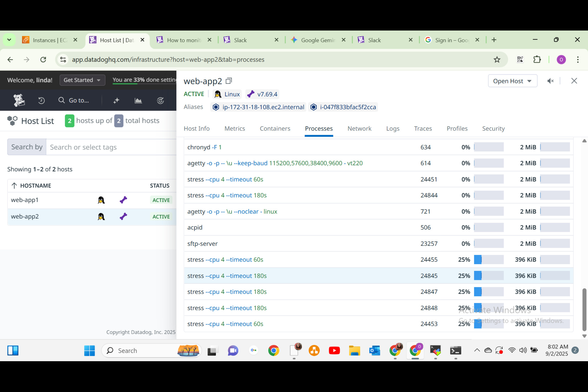Screen dimensions: 588x392
Task: Click the STATUS column header
Action: pos(160,186)
